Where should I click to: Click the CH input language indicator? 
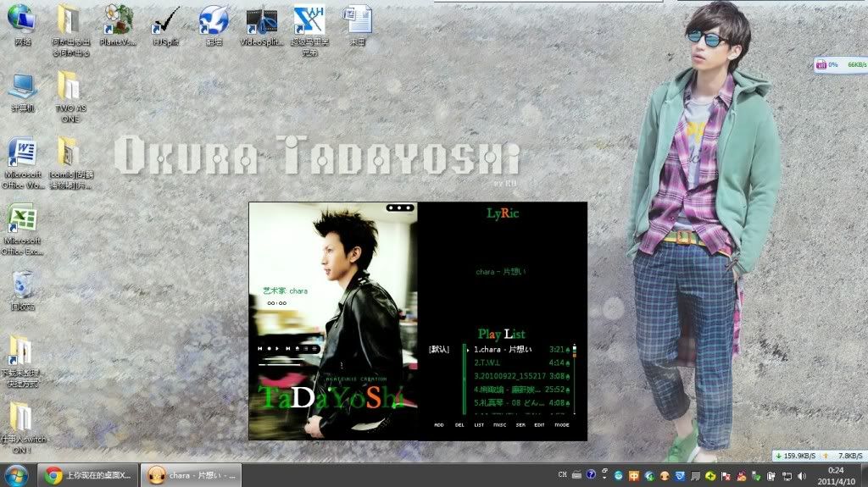(563, 474)
